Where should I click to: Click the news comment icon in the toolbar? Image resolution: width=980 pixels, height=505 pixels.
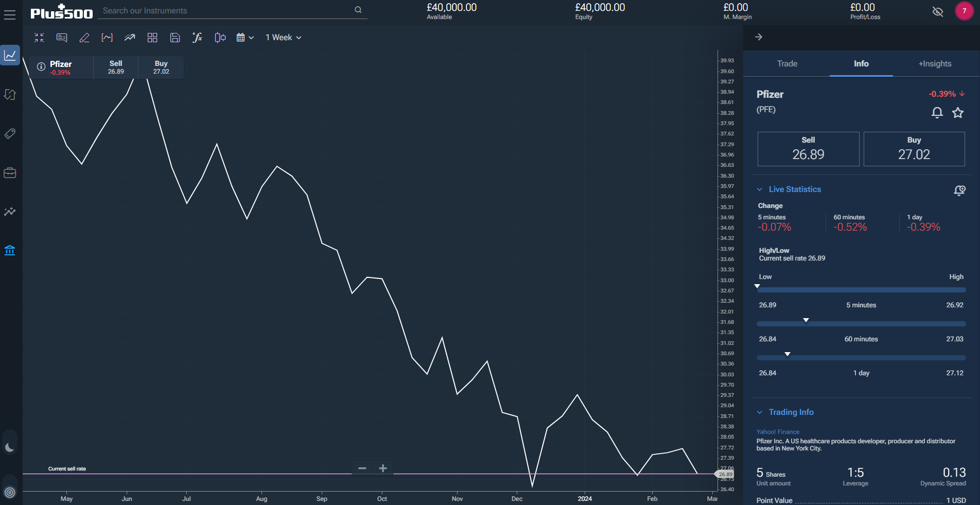(x=62, y=37)
